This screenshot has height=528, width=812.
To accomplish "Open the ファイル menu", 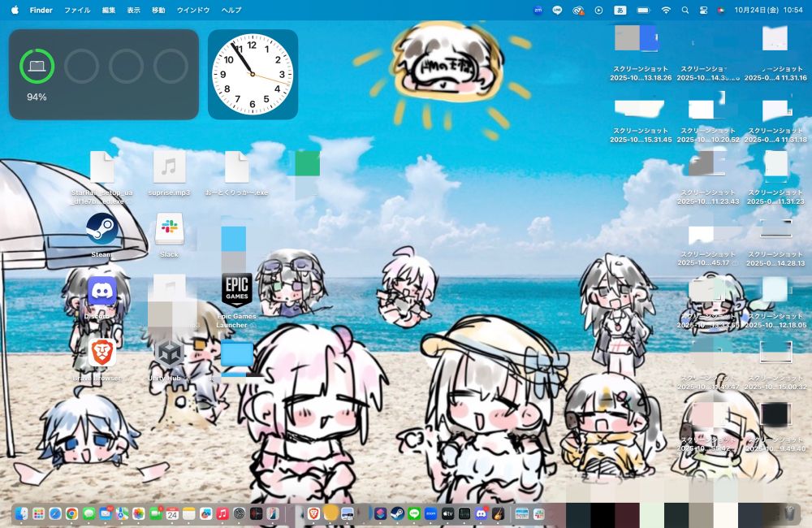I will coord(77,10).
